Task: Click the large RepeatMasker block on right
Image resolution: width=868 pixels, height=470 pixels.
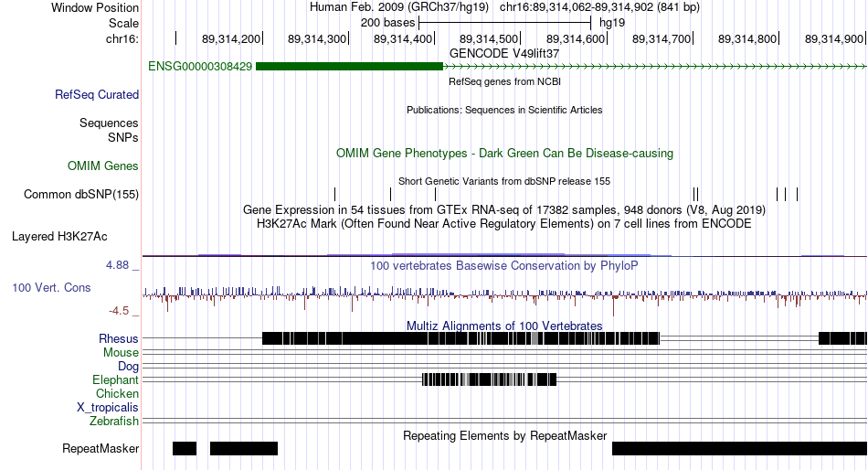Action: [739, 448]
